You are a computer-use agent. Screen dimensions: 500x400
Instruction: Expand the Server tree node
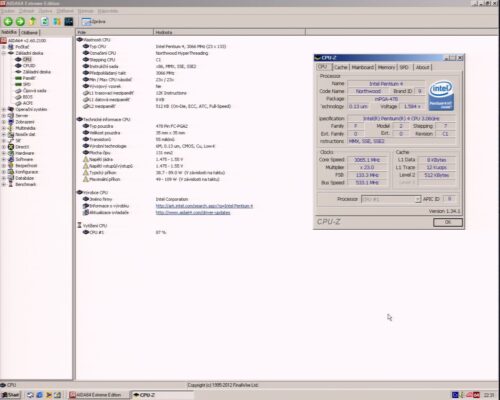pyautogui.click(x=4, y=116)
